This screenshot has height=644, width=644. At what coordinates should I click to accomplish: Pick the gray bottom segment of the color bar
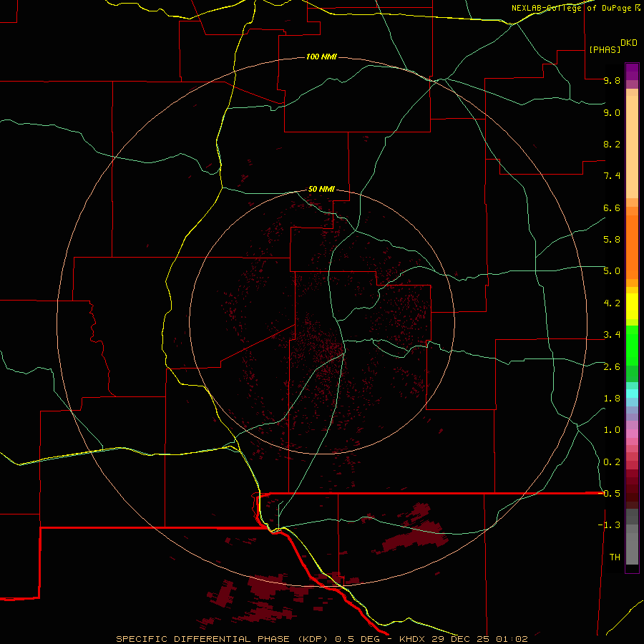(632, 548)
